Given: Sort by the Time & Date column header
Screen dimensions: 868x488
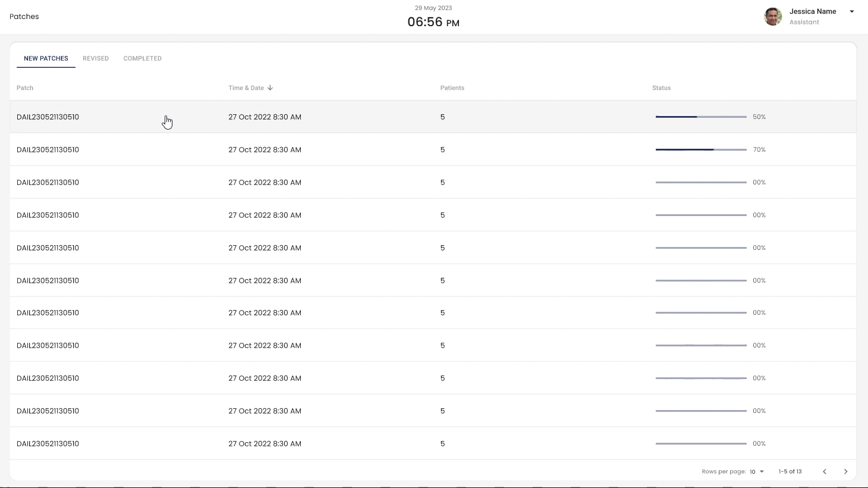Looking at the screenshot, I should [x=246, y=88].
